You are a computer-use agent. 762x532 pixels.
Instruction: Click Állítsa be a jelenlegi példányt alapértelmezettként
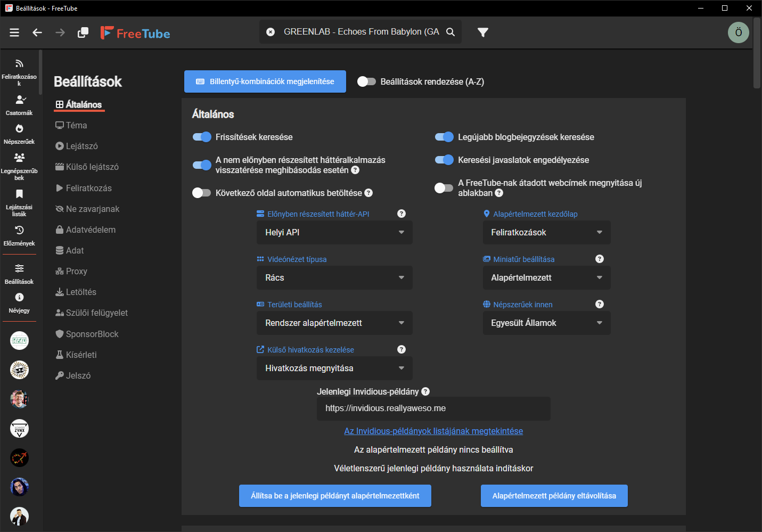335,496
